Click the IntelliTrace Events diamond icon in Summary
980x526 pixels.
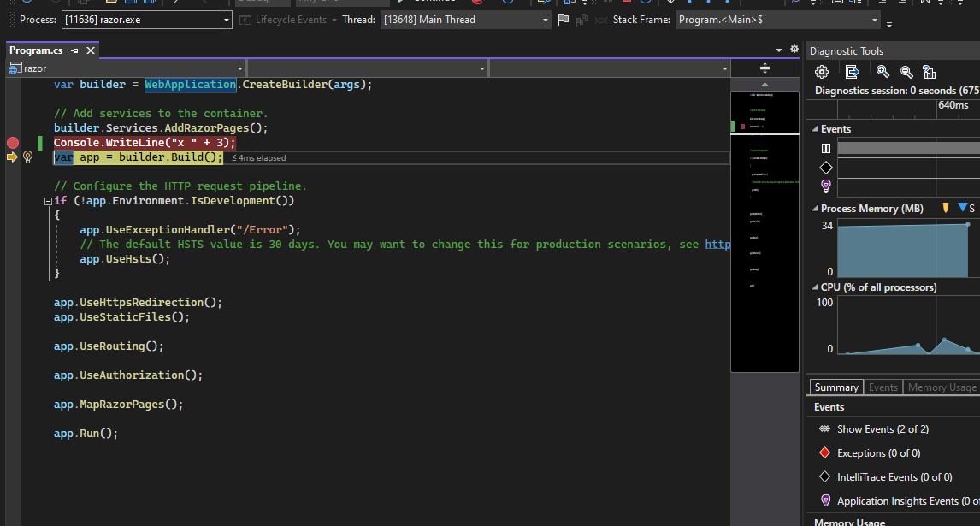(x=825, y=476)
